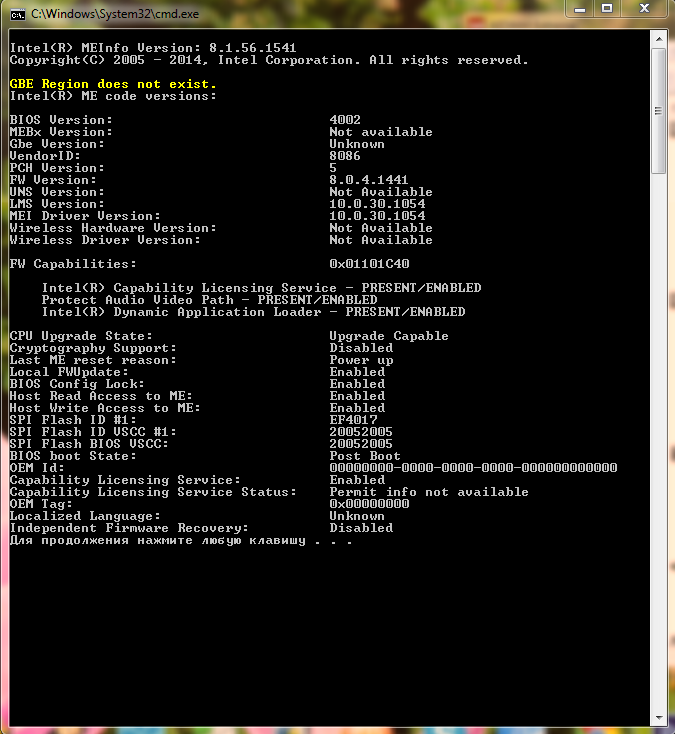
Task: Click the cmd.exe system menu icon
Action: pyautogui.click(x=18, y=15)
